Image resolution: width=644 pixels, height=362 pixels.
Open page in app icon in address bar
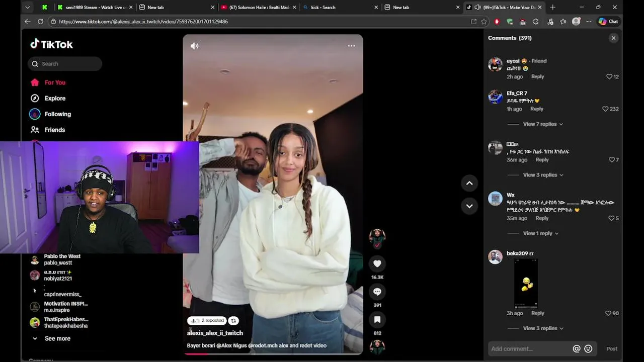pos(473,22)
